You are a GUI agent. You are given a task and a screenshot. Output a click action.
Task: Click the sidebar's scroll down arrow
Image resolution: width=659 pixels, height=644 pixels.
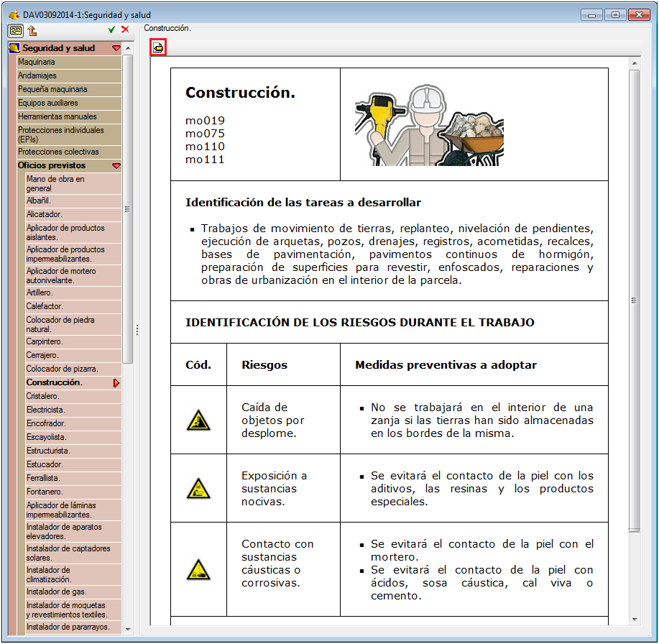click(128, 630)
